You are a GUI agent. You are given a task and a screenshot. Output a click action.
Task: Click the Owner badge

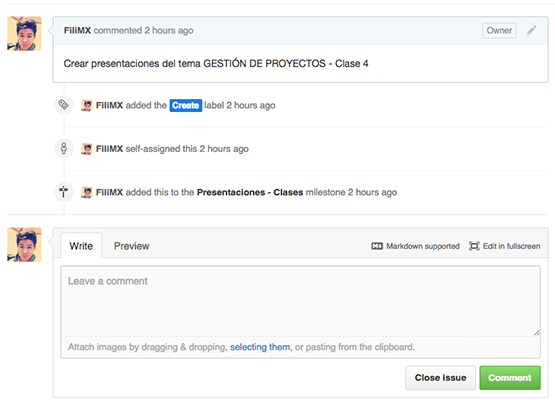pos(499,30)
